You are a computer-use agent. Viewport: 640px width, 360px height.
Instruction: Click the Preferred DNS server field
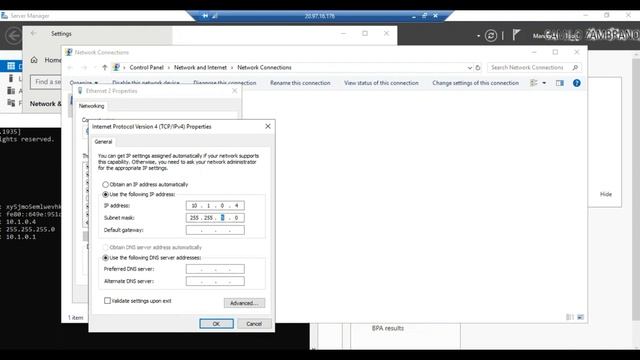(x=215, y=269)
